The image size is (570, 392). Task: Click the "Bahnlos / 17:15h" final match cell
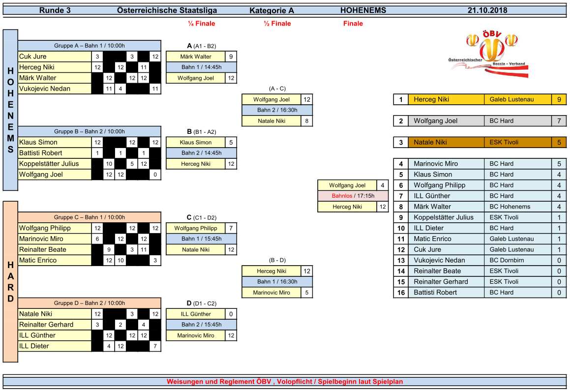coord(353,196)
